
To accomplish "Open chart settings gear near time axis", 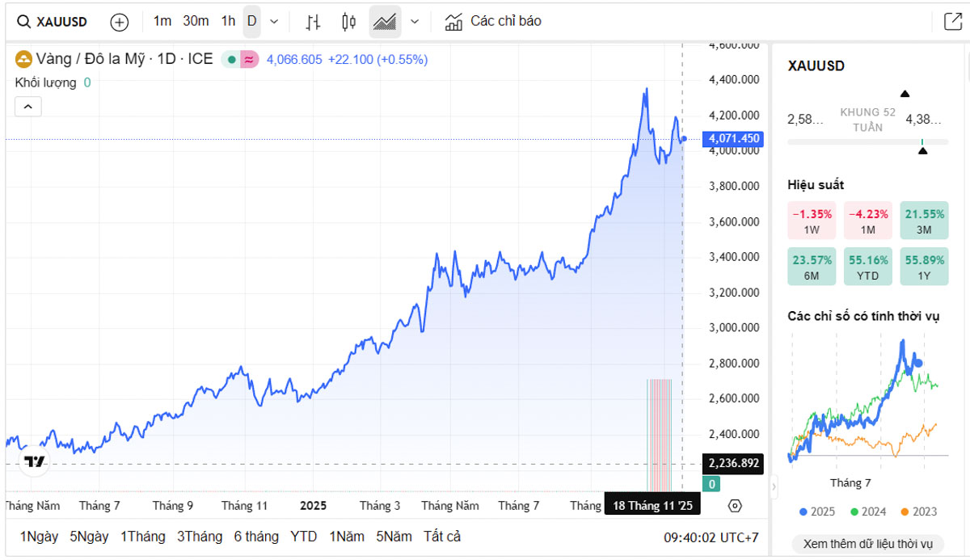I will coord(735,506).
